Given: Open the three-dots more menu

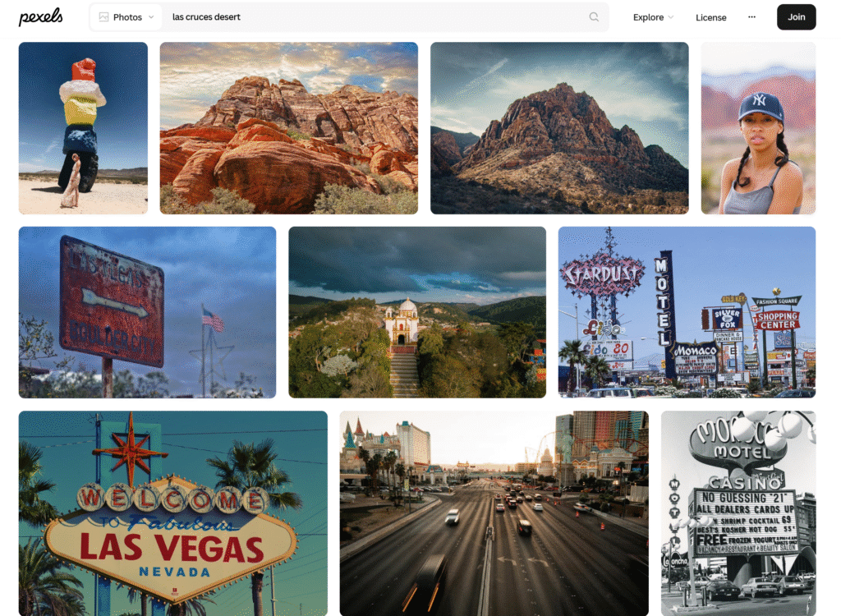Looking at the screenshot, I should point(751,16).
